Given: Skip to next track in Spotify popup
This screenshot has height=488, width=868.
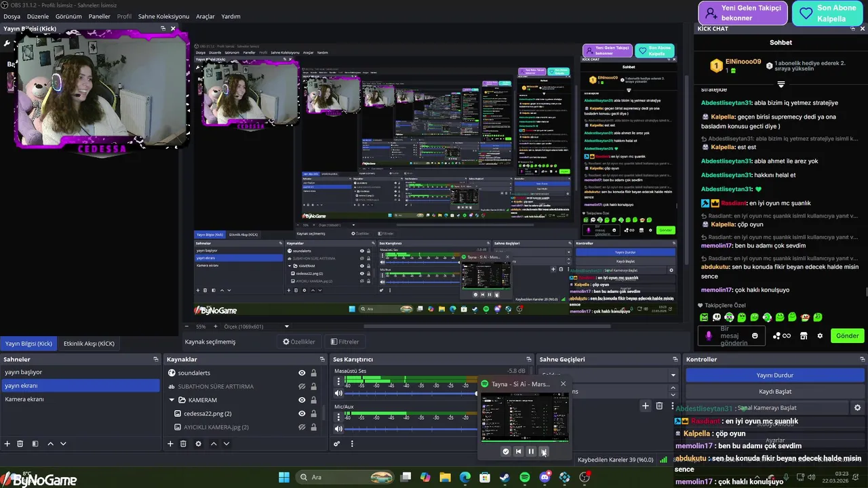Looking at the screenshot, I should tap(544, 451).
